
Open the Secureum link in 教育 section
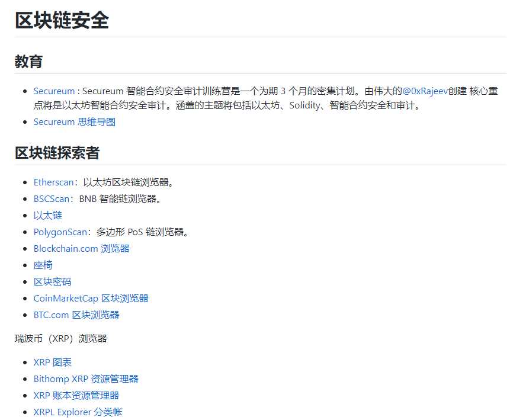pyautogui.click(x=54, y=91)
